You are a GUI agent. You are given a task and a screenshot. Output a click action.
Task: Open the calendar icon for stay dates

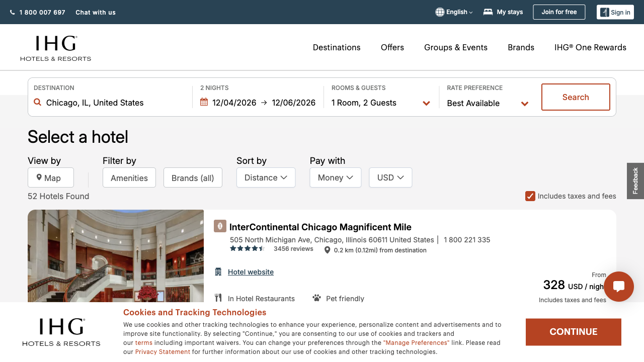(x=204, y=102)
